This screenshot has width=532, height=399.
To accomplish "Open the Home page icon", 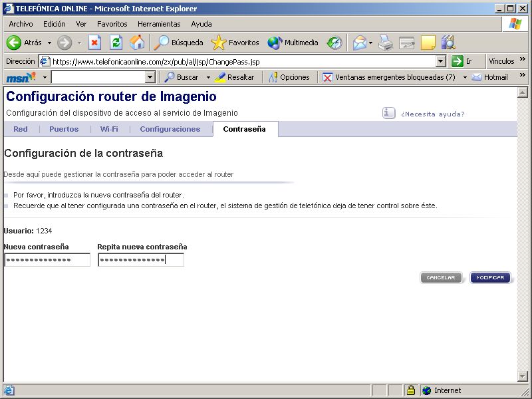I will pyautogui.click(x=137, y=43).
